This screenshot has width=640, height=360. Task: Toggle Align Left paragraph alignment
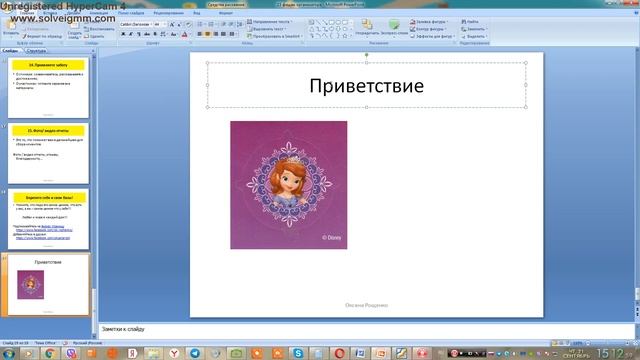[200, 34]
